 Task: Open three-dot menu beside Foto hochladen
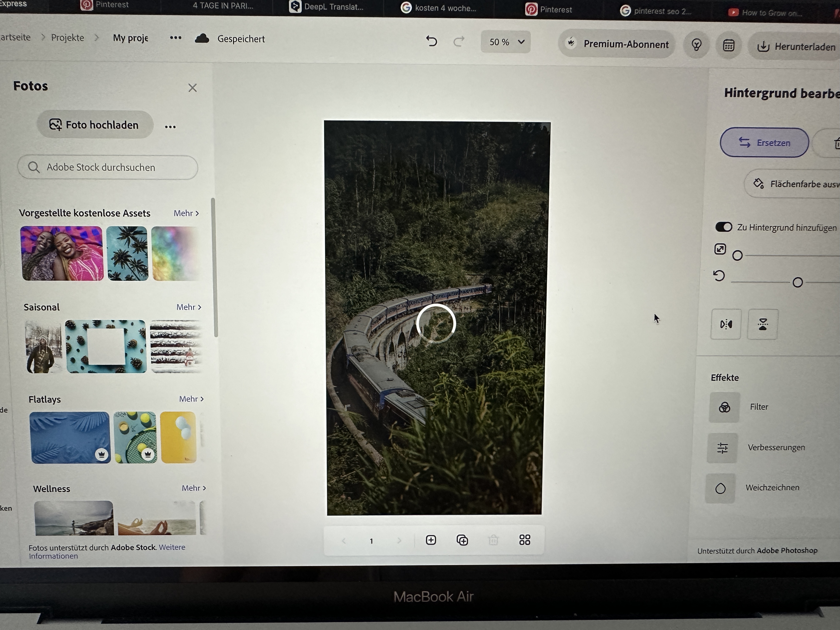click(x=170, y=127)
